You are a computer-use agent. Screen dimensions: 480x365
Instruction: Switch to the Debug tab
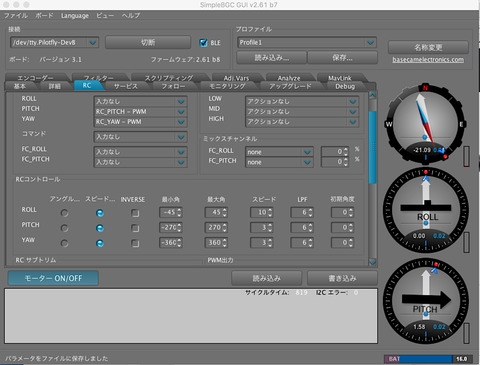[345, 86]
